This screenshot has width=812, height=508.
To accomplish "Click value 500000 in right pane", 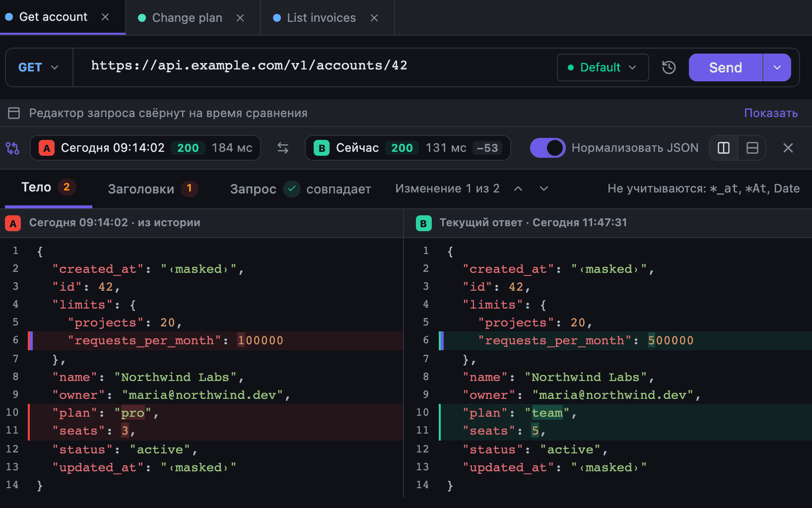I will [671, 340].
